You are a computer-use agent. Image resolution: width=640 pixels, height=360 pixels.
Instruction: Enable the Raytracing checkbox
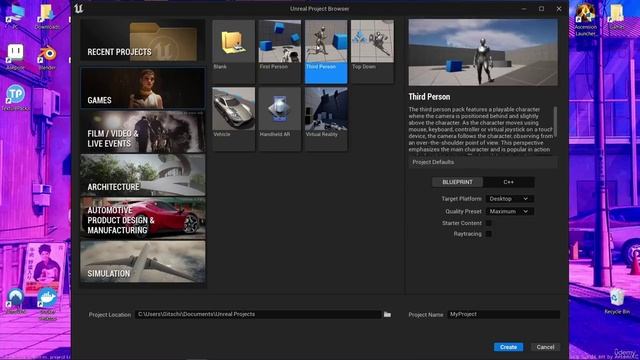click(489, 234)
